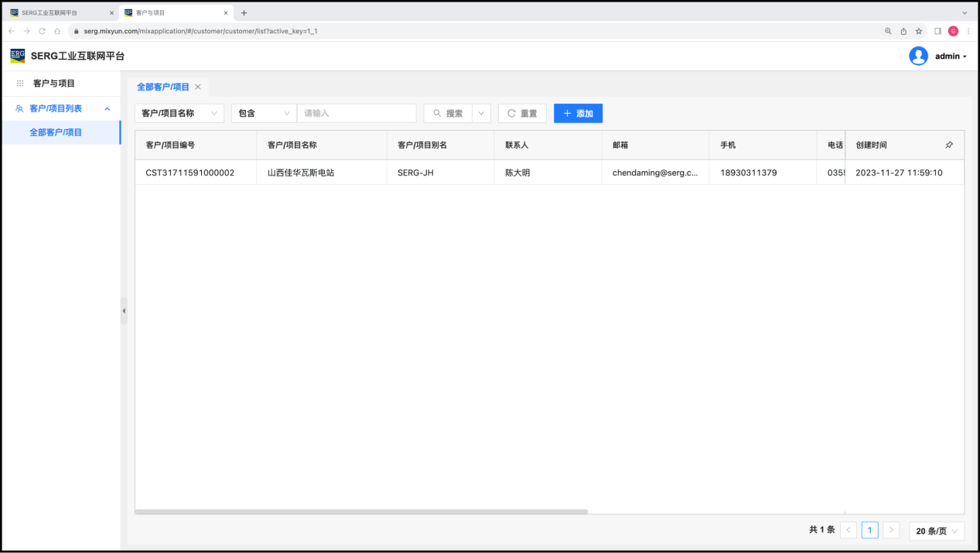
Task: Click the admin user avatar icon
Action: pos(918,56)
